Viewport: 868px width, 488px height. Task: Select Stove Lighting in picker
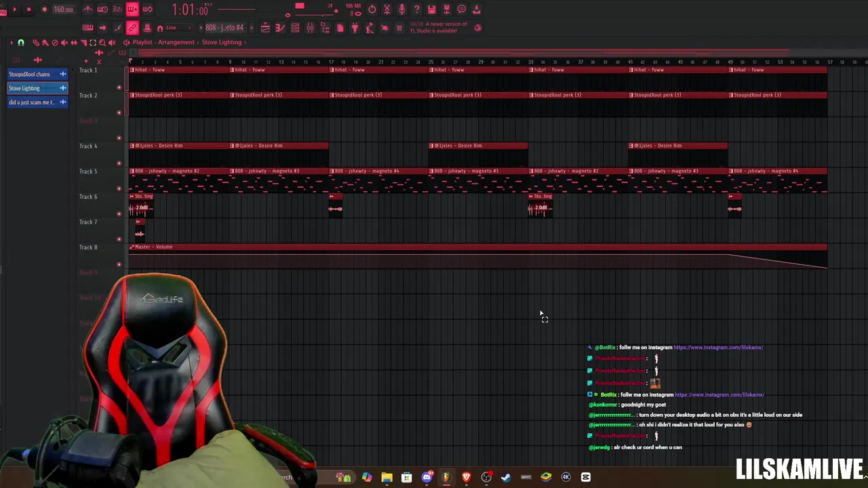[x=37, y=88]
